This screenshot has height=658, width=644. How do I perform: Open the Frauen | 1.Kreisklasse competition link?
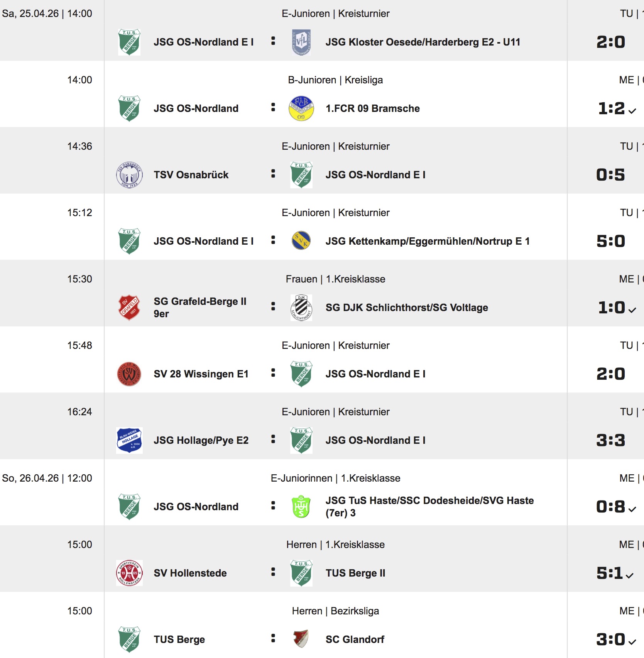point(335,279)
